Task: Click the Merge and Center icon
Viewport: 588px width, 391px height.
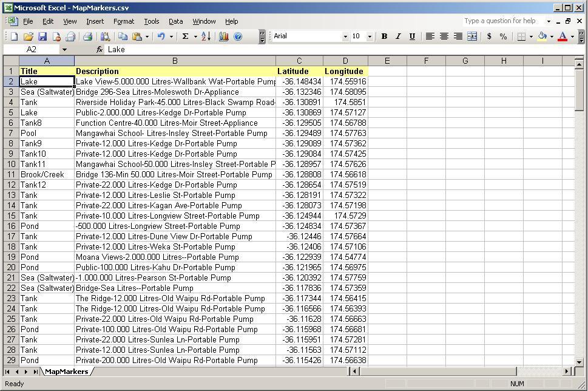Action: tap(471, 36)
